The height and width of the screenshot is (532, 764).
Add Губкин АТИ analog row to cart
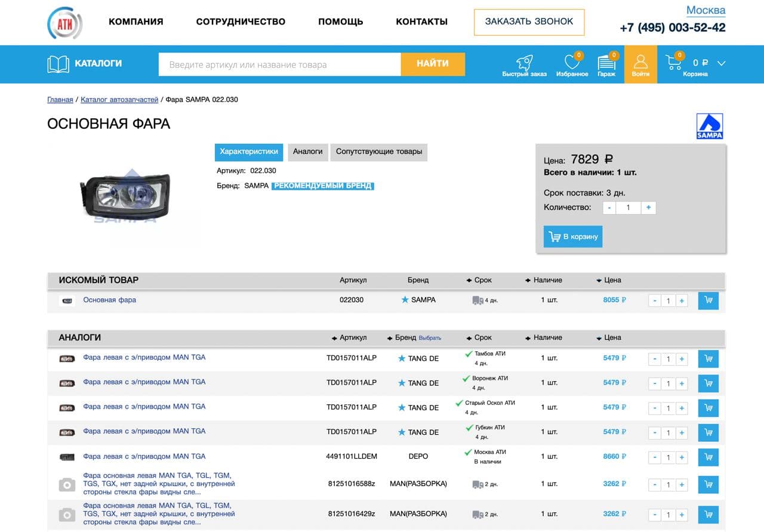pyautogui.click(x=708, y=432)
